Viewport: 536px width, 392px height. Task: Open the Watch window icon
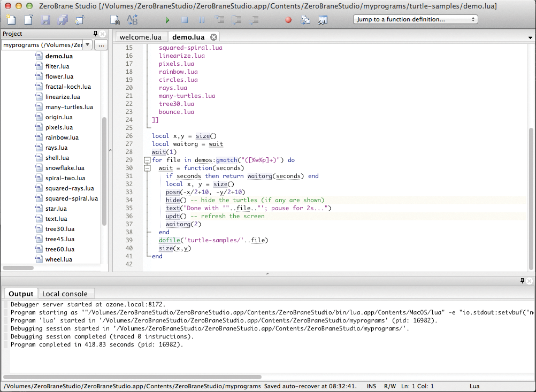[x=323, y=19]
